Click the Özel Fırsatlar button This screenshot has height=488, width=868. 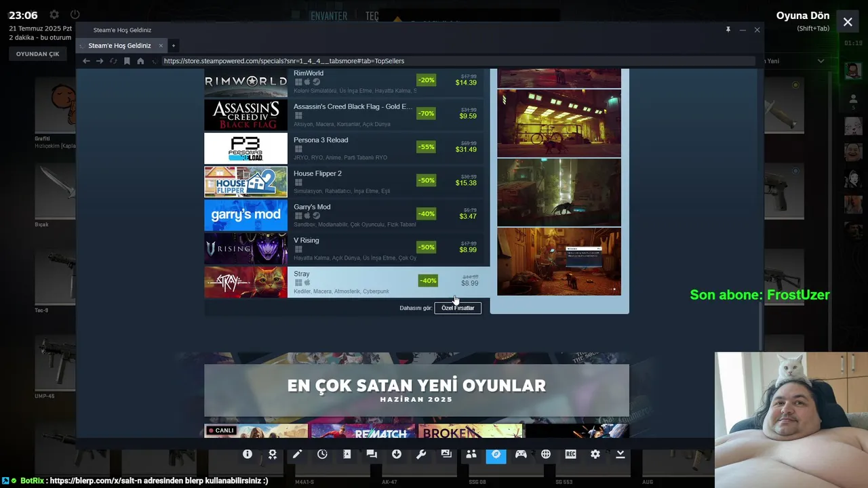[x=458, y=308]
